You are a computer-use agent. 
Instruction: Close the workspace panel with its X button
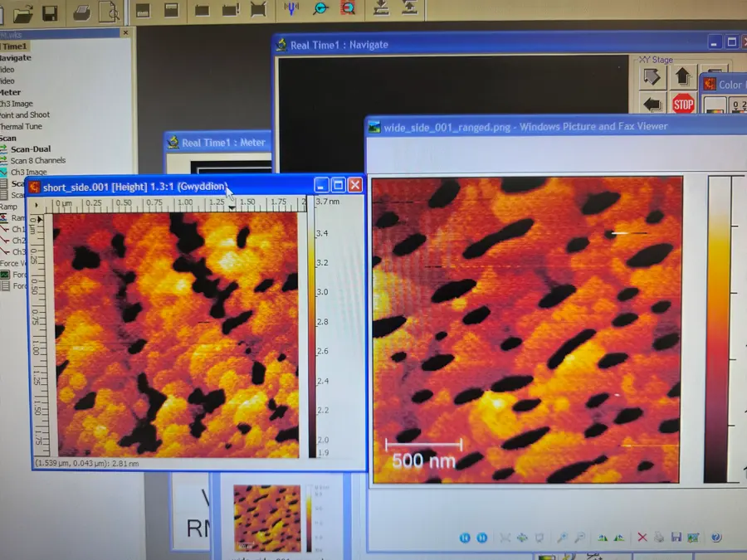point(126,33)
